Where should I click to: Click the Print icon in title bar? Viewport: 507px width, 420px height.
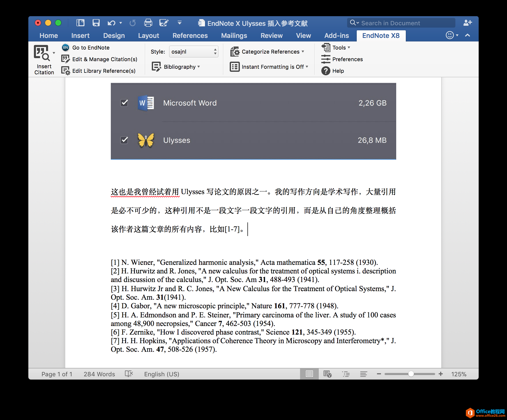(x=148, y=23)
